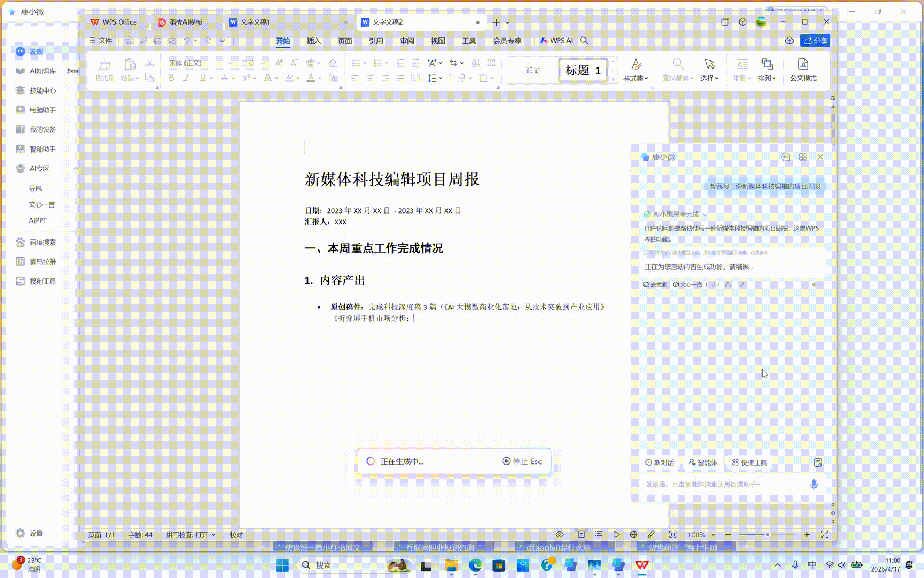Switch to the web layout view icon

634,535
